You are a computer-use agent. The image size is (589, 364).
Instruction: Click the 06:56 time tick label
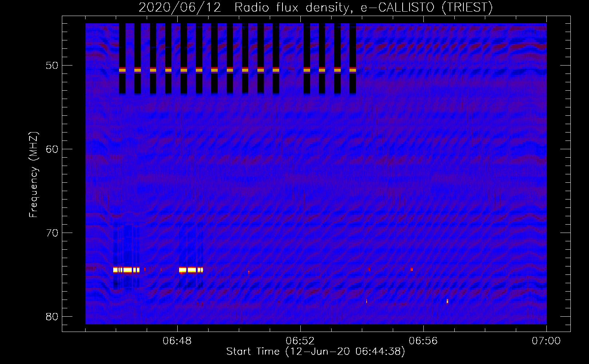click(x=423, y=341)
